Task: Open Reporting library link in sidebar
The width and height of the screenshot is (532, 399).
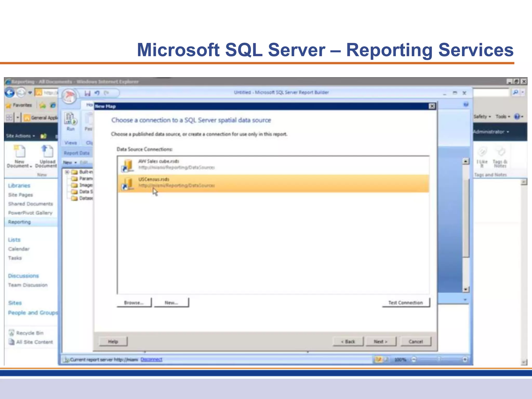Action: point(19,222)
